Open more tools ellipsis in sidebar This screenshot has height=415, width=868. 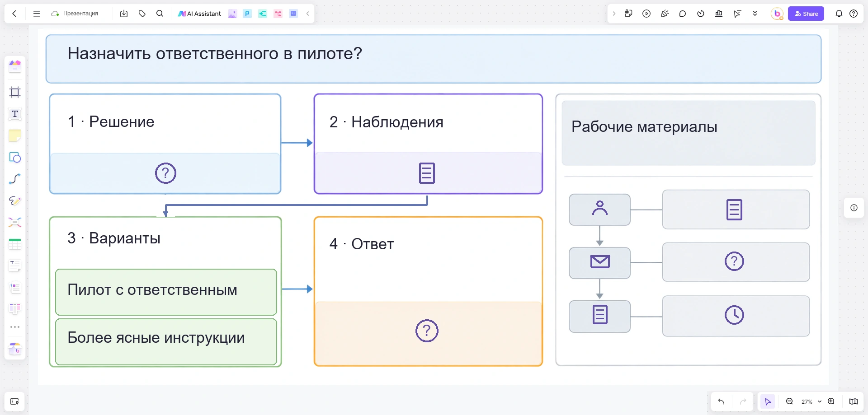15,327
